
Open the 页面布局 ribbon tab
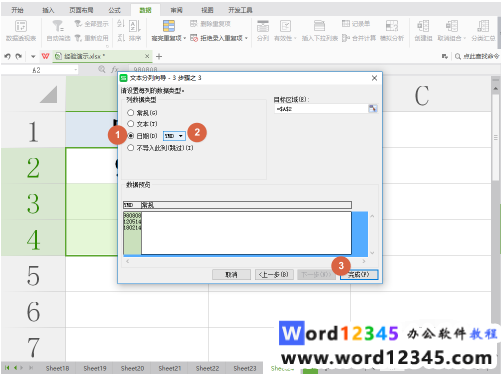tap(81, 10)
